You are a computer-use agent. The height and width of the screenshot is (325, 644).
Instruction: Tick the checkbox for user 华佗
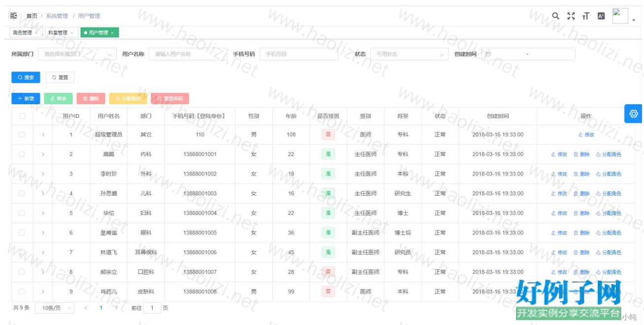click(x=22, y=213)
